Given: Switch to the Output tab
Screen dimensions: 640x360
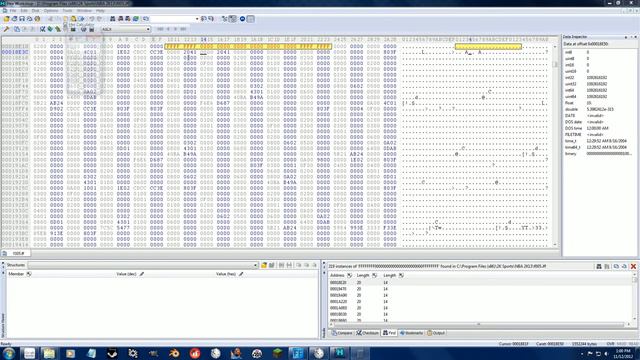Looking at the screenshot, I should (x=436, y=333).
